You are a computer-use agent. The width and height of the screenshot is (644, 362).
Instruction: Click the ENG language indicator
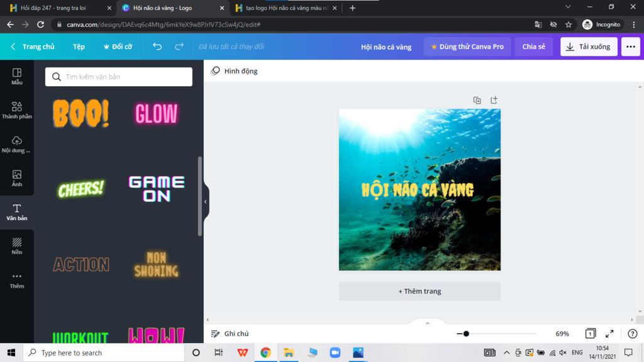[577, 353]
